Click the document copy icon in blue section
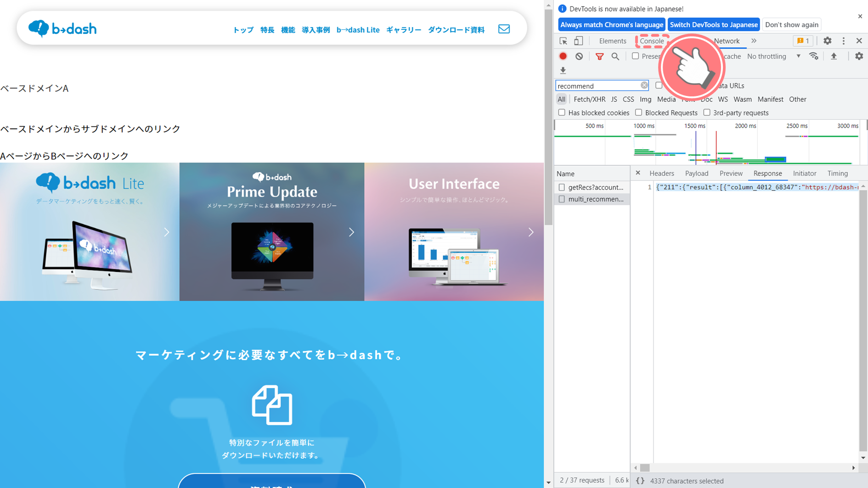Screen dimensions: 868x488 (x=272, y=405)
